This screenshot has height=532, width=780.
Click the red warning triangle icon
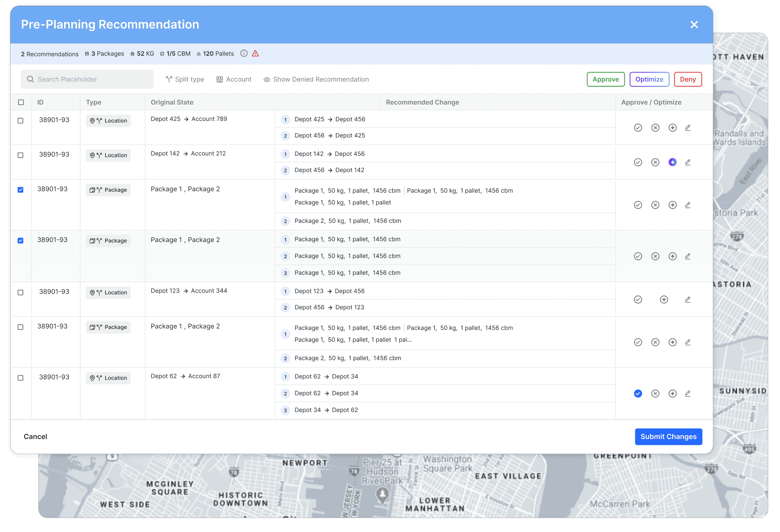255,53
